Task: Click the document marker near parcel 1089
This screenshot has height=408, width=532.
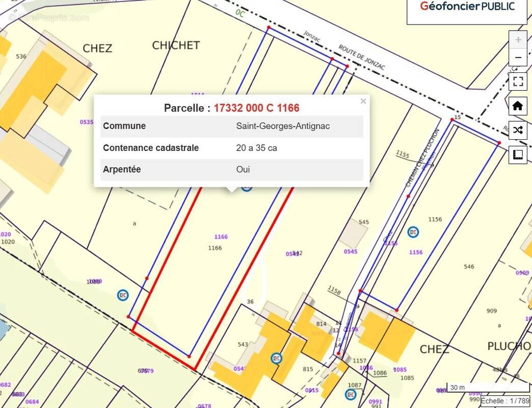Action: pyautogui.click(x=123, y=295)
